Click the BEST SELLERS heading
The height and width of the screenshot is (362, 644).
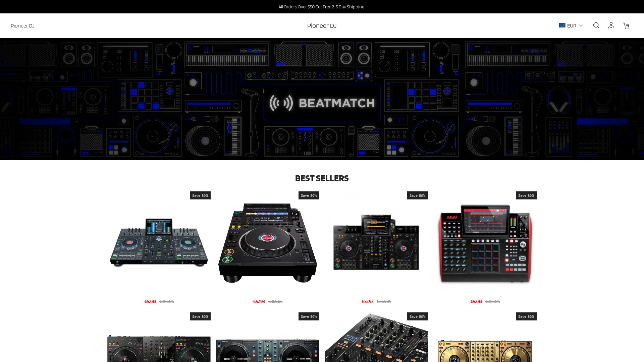click(322, 178)
